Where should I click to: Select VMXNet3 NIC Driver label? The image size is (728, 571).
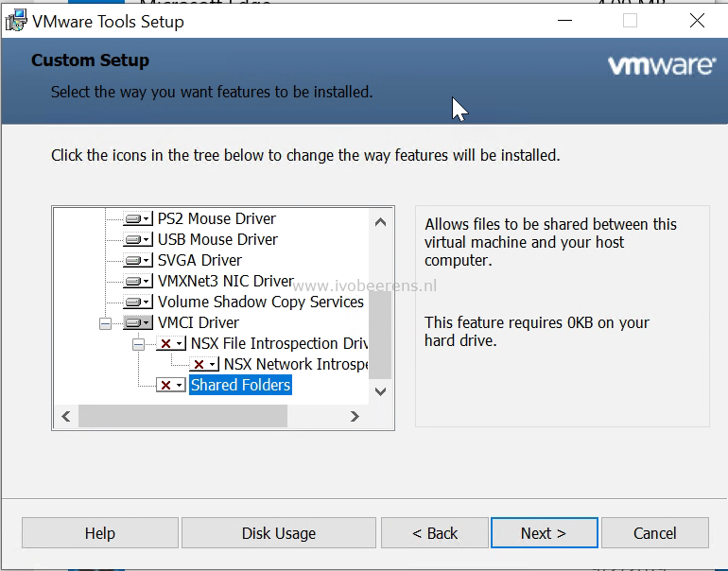coord(226,282)
